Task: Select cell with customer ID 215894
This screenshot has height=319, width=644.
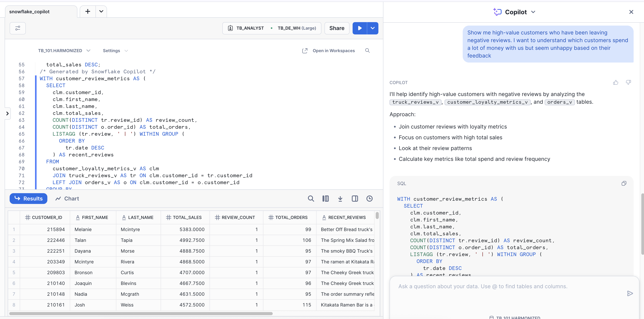Action: pos(45,230)
